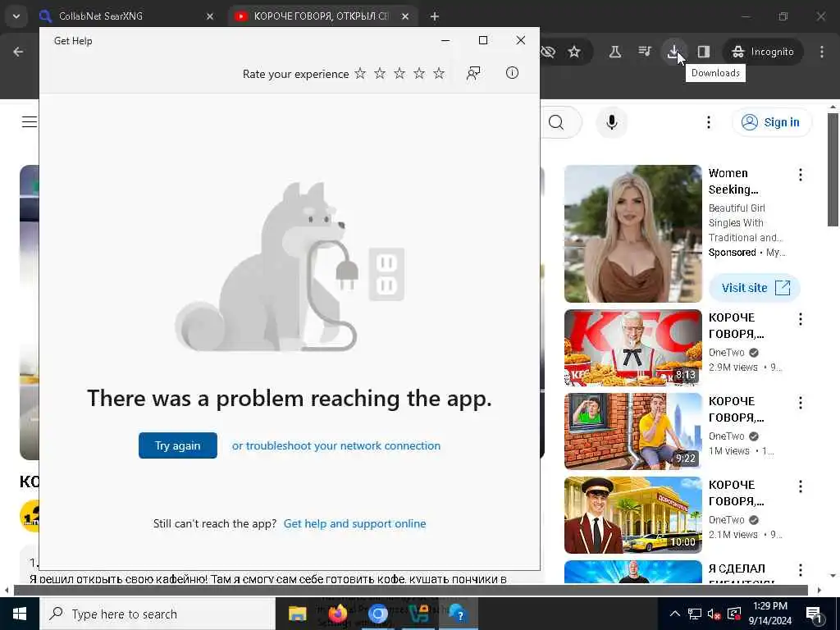Image resolution: width=840 pixels, height=630 pixels.
Task: Open Get help and support online link
Action: click(x=354, y=523)
